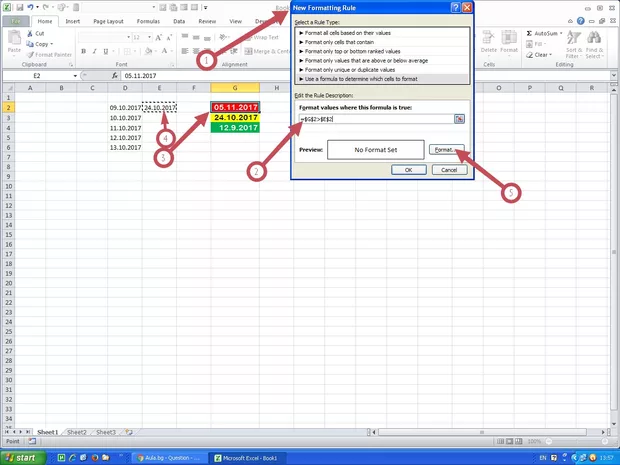The width and height of the screenshot is (620, 465).
Task: Select Normal view in status bar
Action: pos(500,441)
